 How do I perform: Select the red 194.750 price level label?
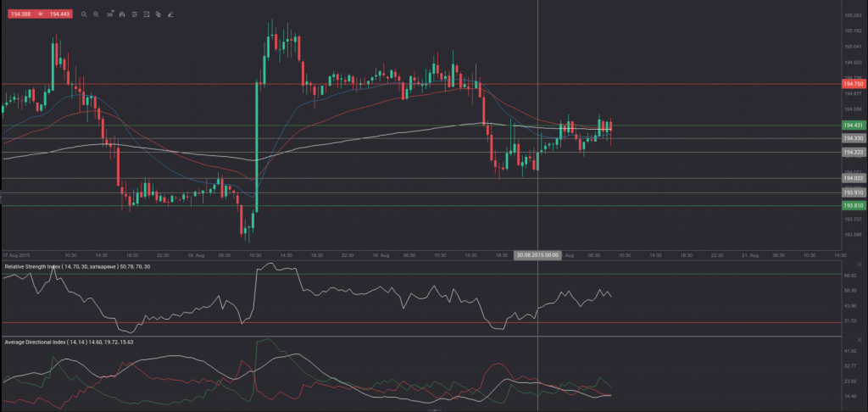854,84
